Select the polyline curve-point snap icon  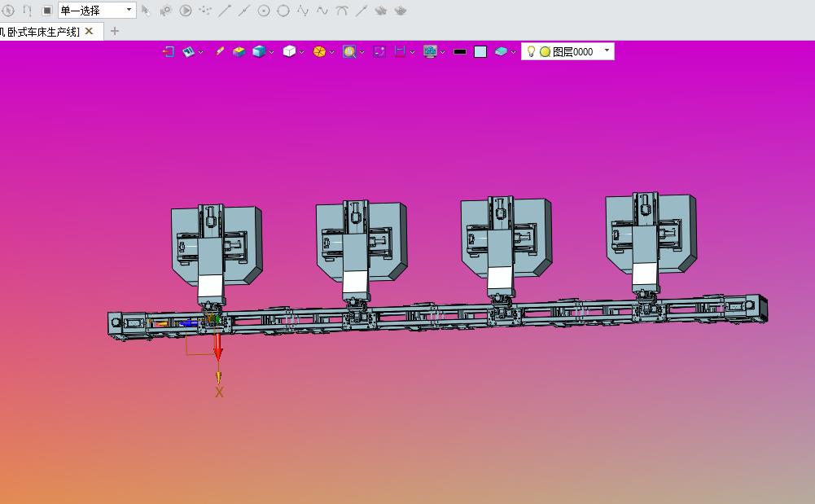click(x=303, y=11)
